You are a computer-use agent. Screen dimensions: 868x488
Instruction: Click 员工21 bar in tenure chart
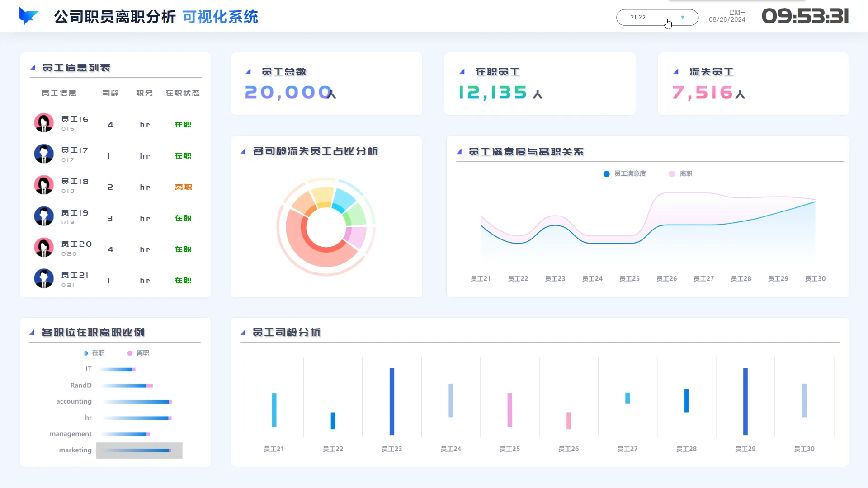click(274, 410)
